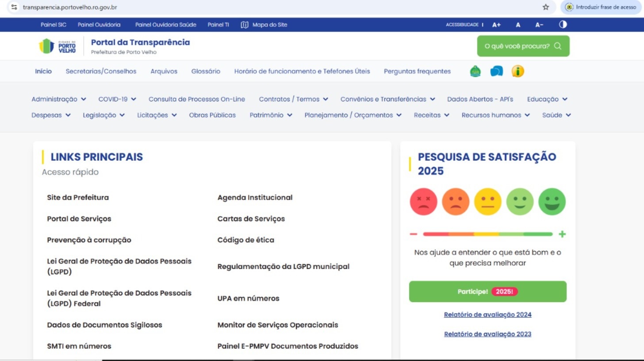Select the yellow neutral face

coord(487,202)
